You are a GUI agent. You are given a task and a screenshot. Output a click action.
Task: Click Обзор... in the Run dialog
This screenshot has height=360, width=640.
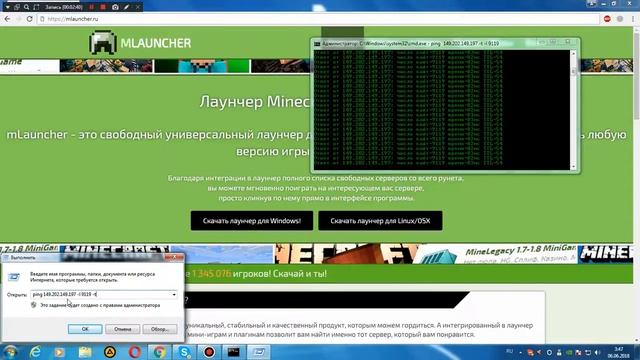[160, 329]
